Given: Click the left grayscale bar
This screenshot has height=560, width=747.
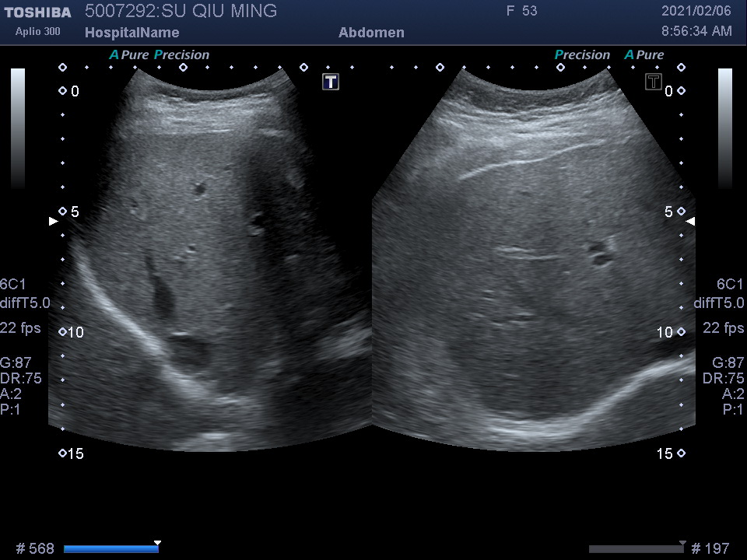Looking at the screenshot, I should (18, 128).
